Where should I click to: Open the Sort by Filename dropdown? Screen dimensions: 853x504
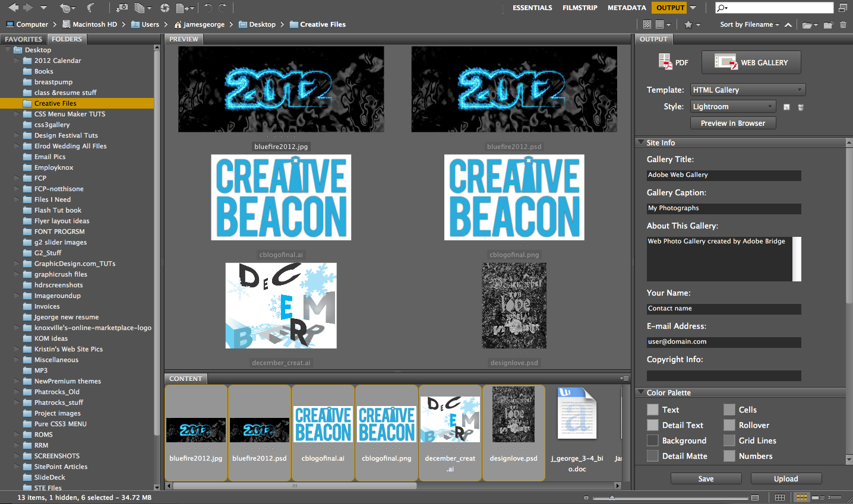click(749, 24)
